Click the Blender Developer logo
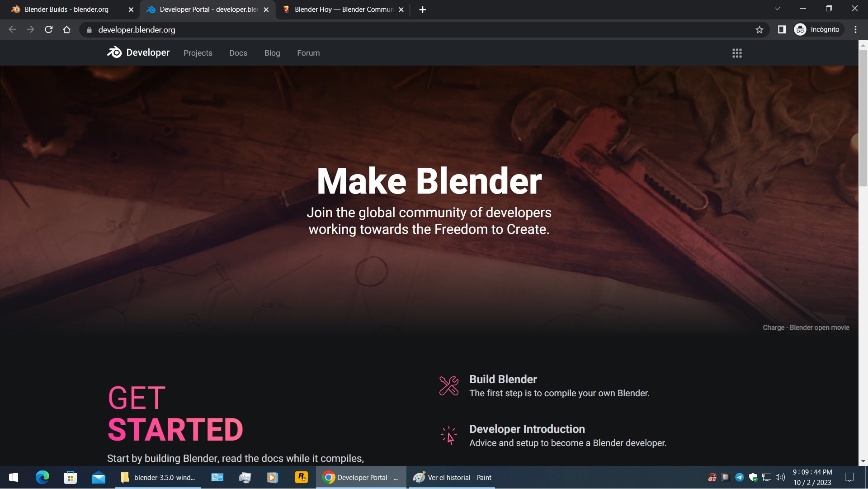The height and width of the screenshot is (489, 868). [x=138, y=52]
